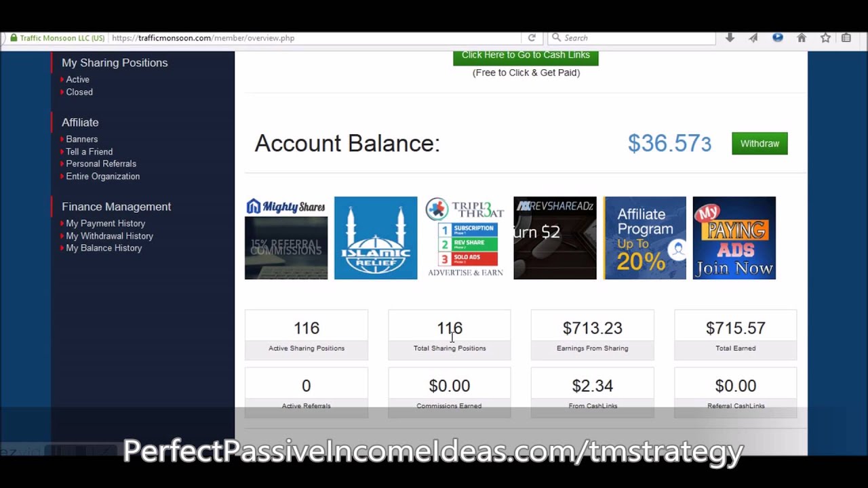This screenshot has width=868, height=488.
Task: Click the $715.57 Total Earned value
Action: (x=736, y=328)
